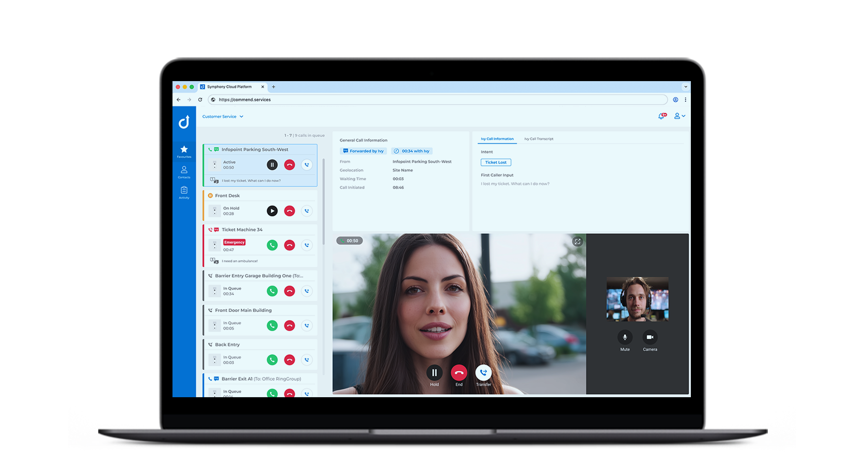Expand the user account menu
868x456 pixels.
(x=680, y=116)
